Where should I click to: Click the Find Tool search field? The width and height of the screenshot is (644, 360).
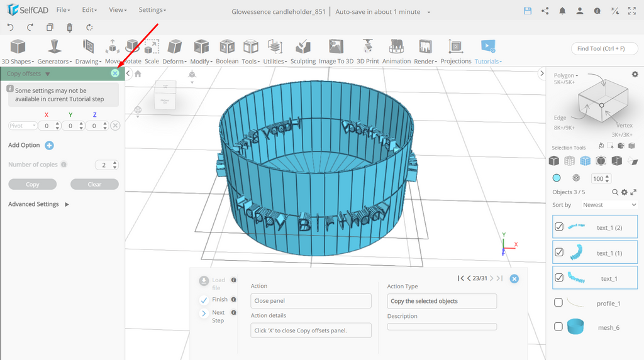604,48
